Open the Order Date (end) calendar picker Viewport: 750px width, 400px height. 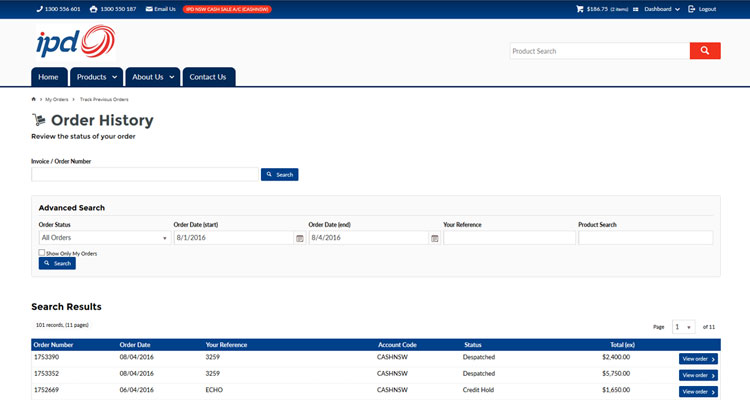pos(435,238)
